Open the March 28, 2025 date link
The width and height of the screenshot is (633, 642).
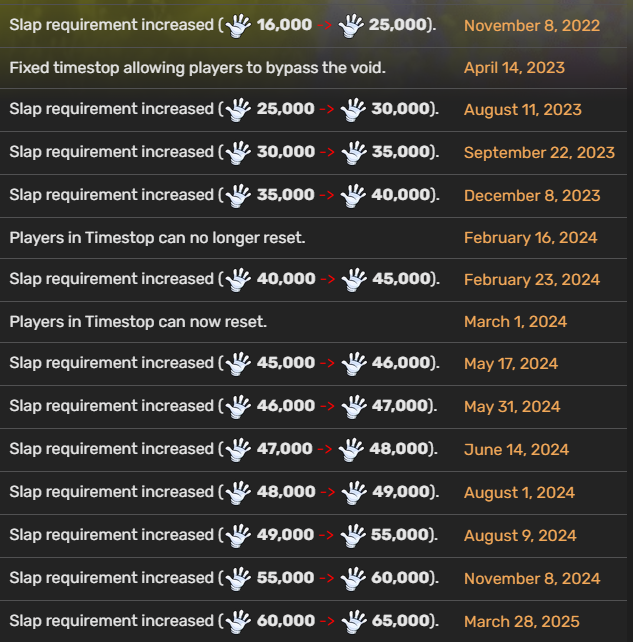point(522,622)
